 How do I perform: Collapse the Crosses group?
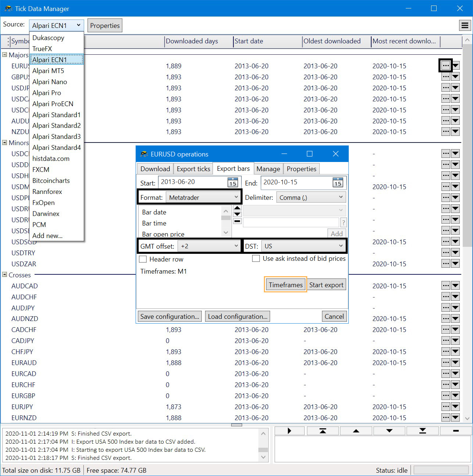(5, 275)
